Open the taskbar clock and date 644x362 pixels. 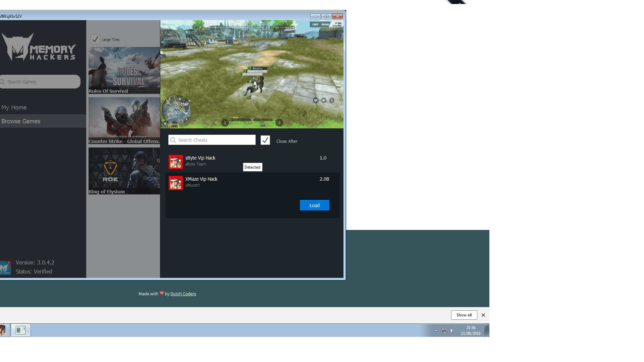coord(471,330)
